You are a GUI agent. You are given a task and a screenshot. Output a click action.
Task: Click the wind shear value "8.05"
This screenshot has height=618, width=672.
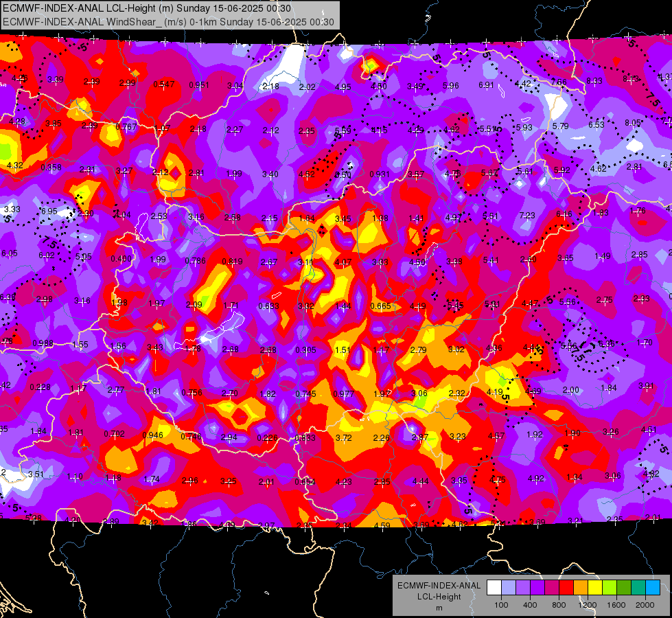click(633, 123)
